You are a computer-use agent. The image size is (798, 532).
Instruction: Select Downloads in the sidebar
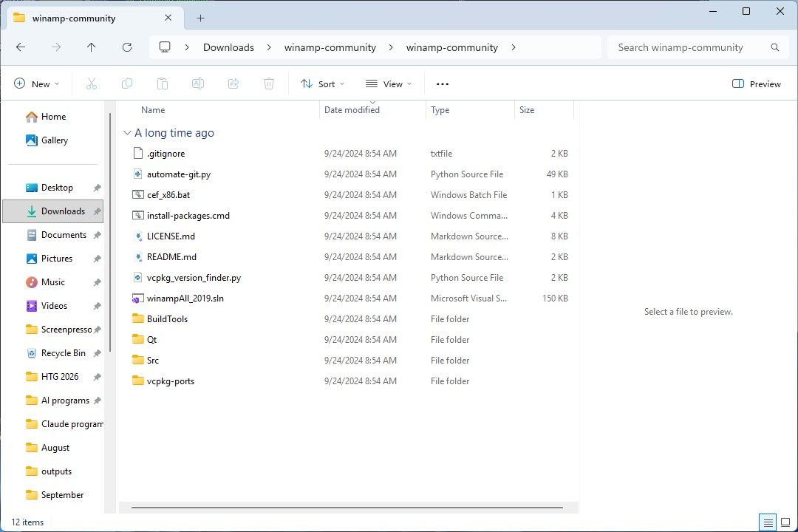(53, 211)
